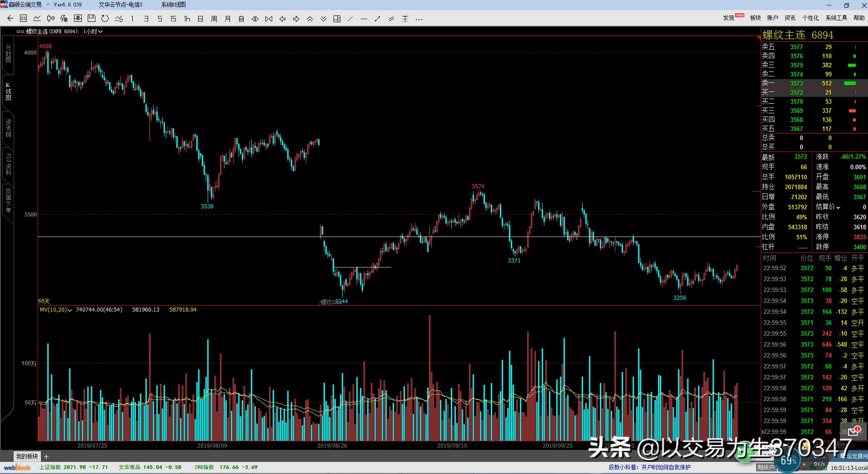The image size is (868, 474).
Task: Click the save layout floppy icon
Action: (91, 19)
